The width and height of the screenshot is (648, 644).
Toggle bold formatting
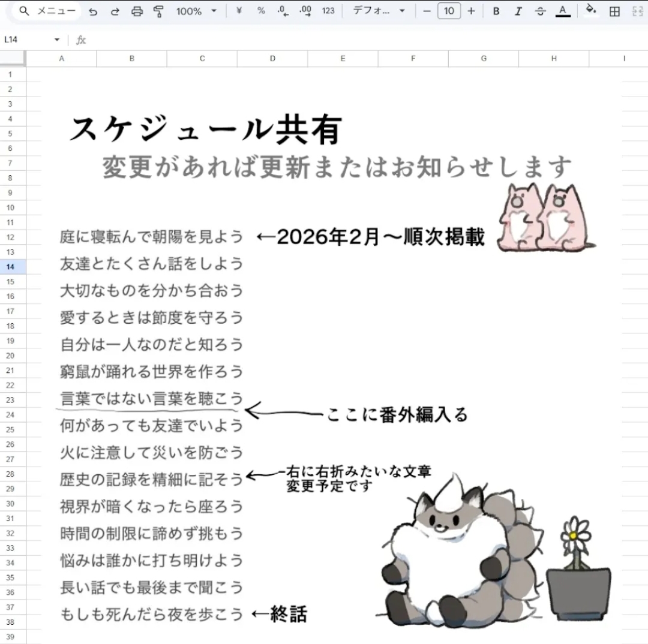coord(496,11)
